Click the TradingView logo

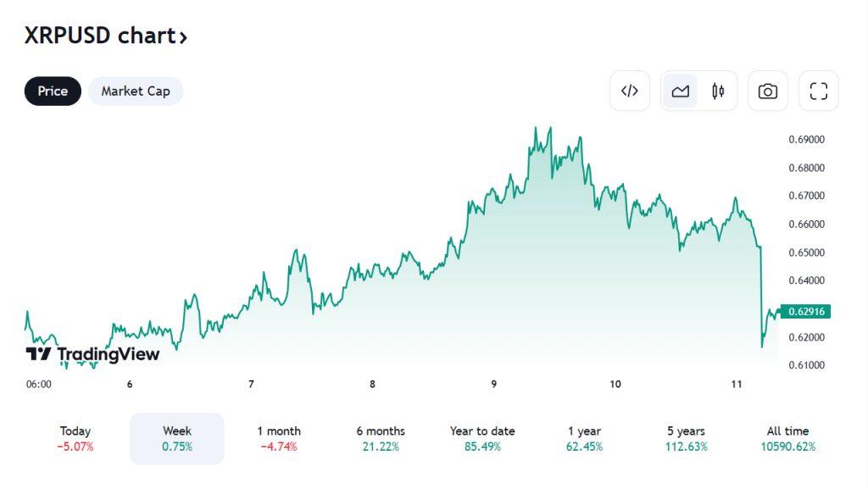[92, 354]
